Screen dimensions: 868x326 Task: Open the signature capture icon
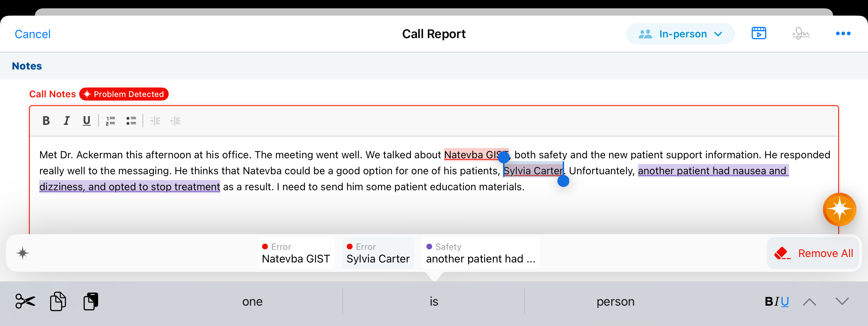[801, 34]
